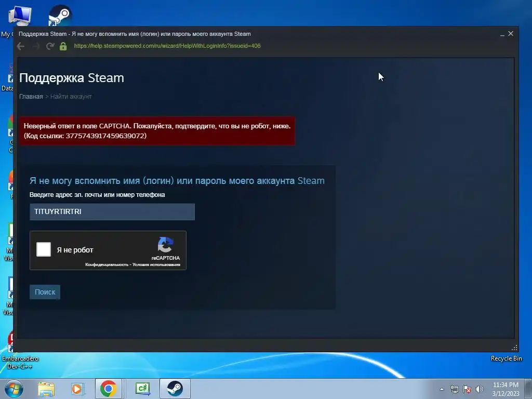Click the network tray icon
The image size is (532, 399).
tap(454, 389)
